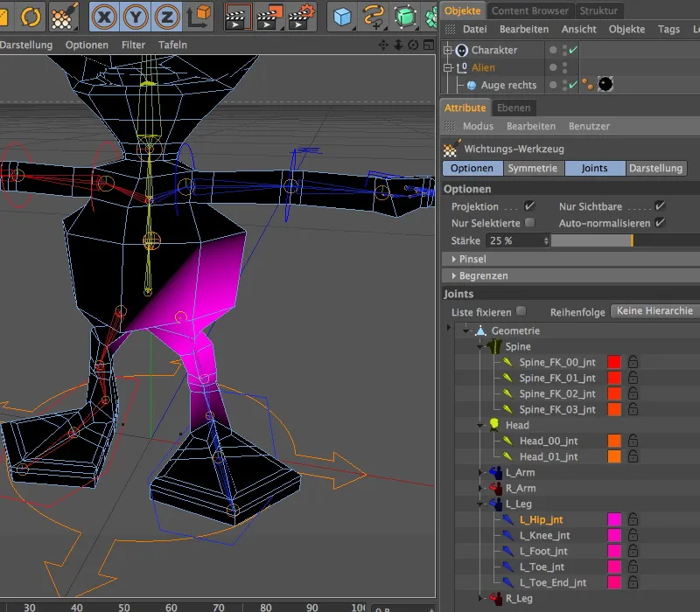Switch to the Struktur tab
700x612 pixels.
[598, 10]
